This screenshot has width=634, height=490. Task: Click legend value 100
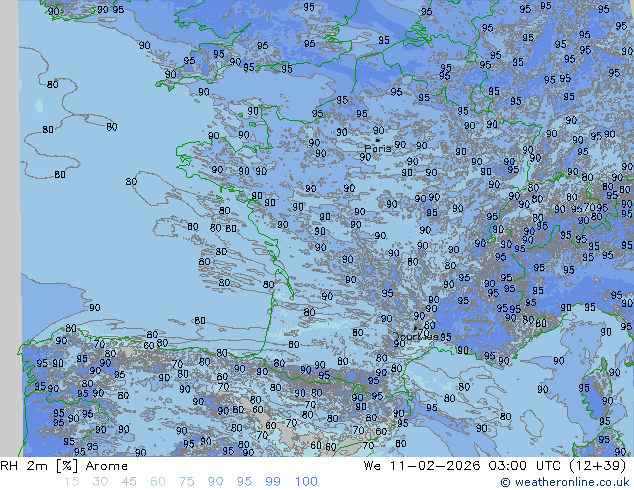click(306, 482)
